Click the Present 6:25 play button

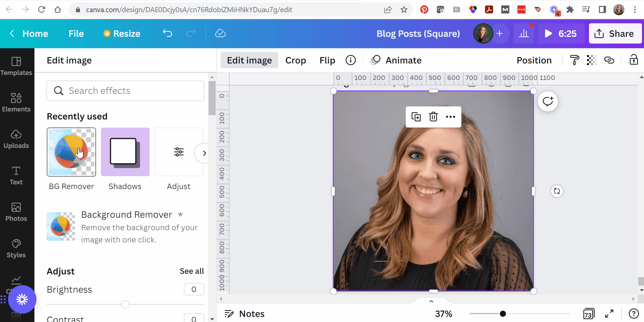pos(561,33)
